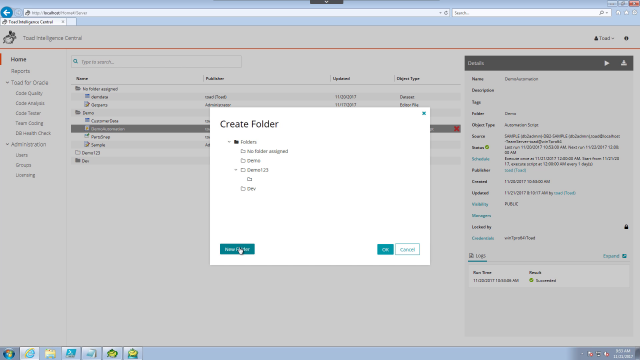Collapse the root Folders node in dialog
Image resolution: width=640 pixels, height=360 pixels.
(x=229, y=142)
